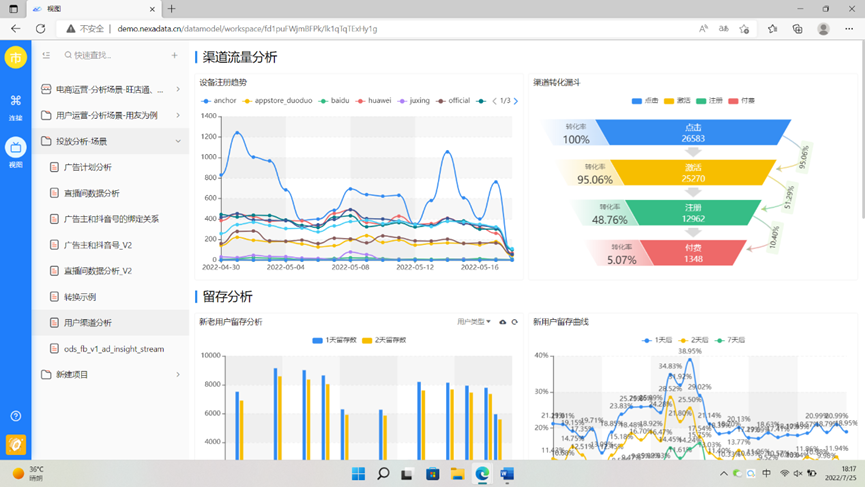Toggle the juxing series in the legend
Viewport: 865px width, 487px height.
(x=414, y=101)
